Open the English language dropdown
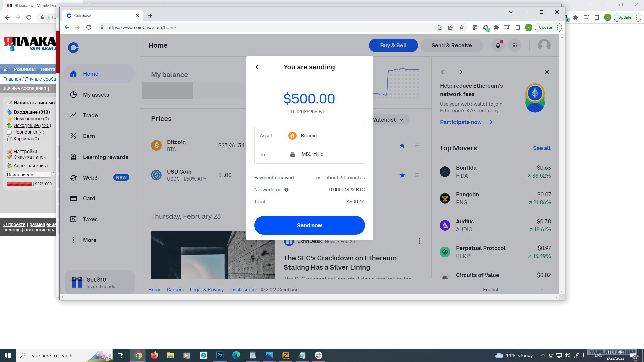 [513, 290]
